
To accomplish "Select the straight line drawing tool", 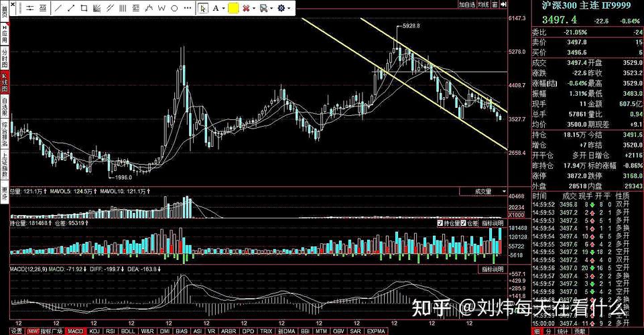I will click(58, 8).
